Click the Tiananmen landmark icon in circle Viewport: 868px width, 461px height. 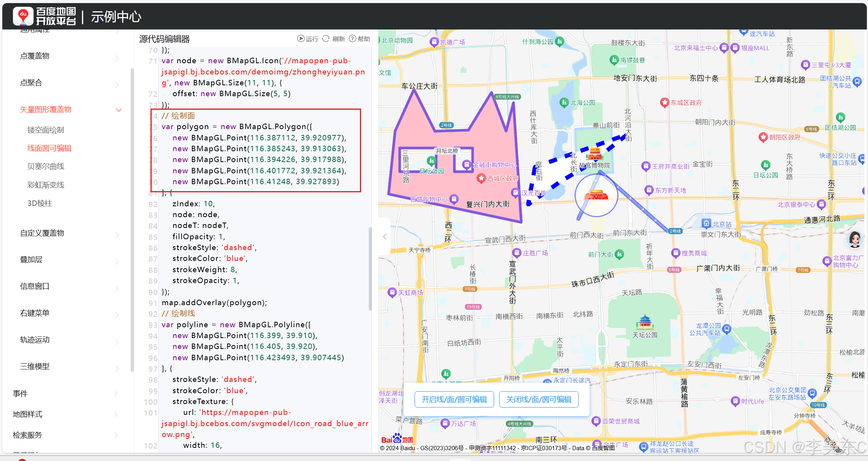(x=596, y=194)
